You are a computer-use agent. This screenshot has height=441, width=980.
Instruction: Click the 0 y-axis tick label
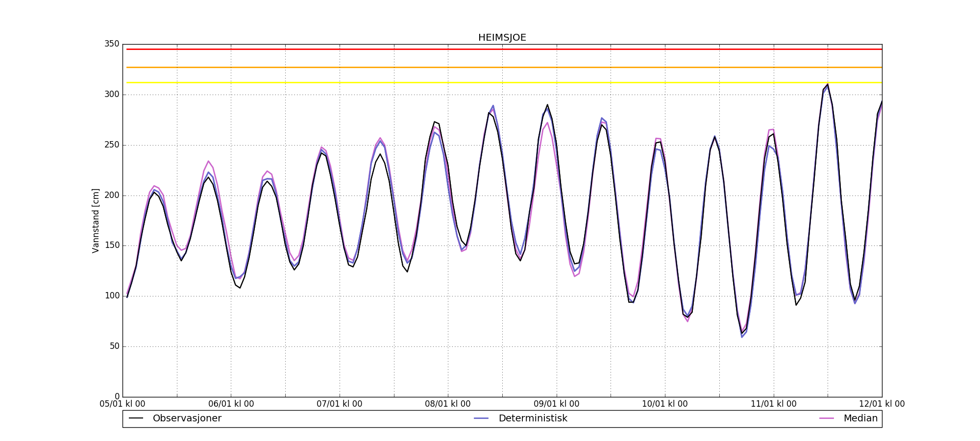pyautogui.click(x=117, y=396)
